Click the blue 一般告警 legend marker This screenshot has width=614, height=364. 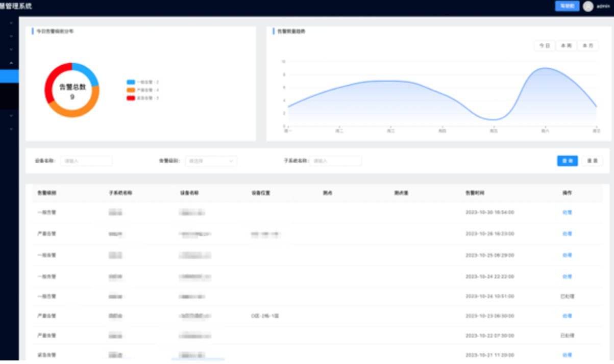(131, 82)
